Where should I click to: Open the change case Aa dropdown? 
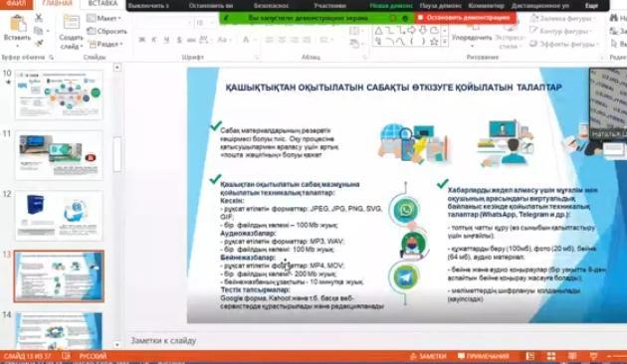tap(224, 40)
